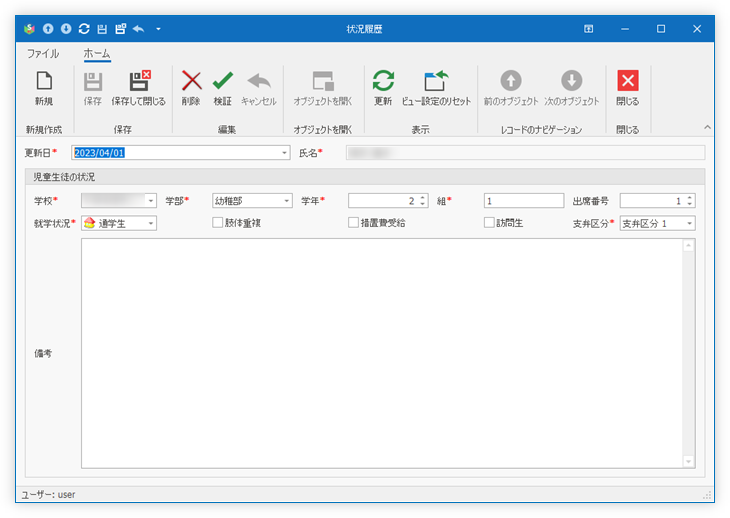The height and width of the screenshot is (518, 730).
Task: Open the quick access toolbar dropdown arrow
Action: pos(158,29)
